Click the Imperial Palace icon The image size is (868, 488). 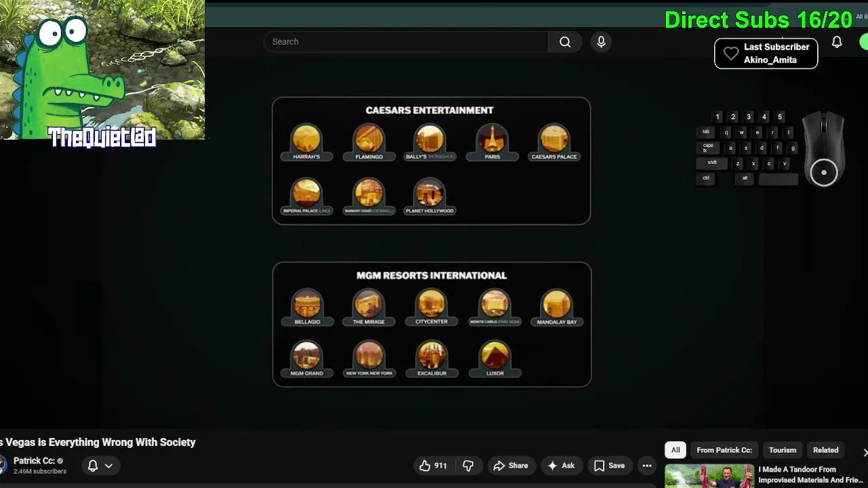pos(307,197)
